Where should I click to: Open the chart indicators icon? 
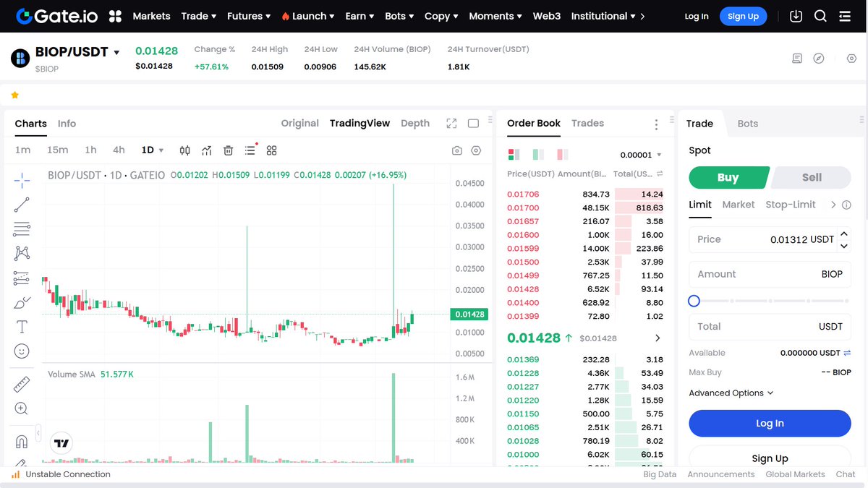pos(207,150)
